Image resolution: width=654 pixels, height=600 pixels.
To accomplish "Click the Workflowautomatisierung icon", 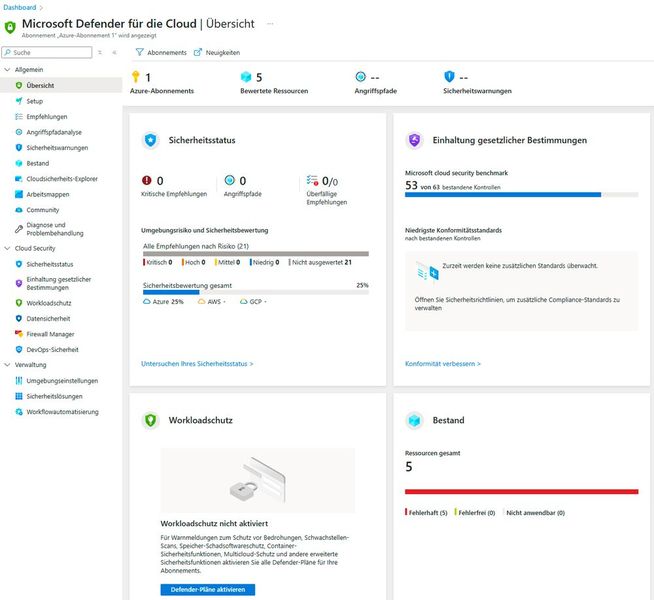I will coord(19,412).
